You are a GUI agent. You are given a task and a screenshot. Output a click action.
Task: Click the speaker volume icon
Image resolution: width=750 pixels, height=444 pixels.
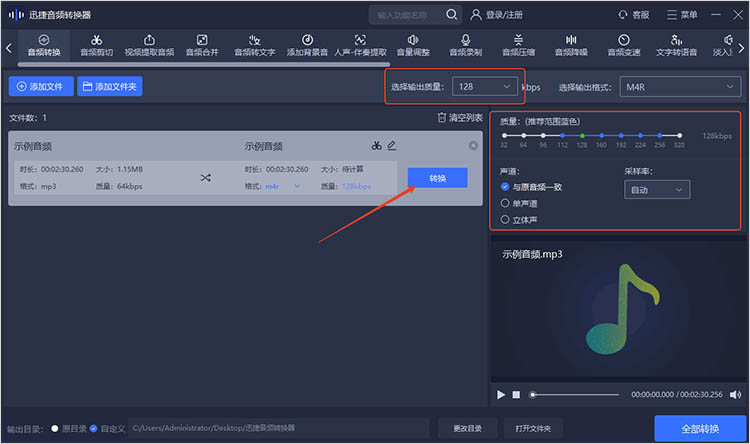click(735, 394)
